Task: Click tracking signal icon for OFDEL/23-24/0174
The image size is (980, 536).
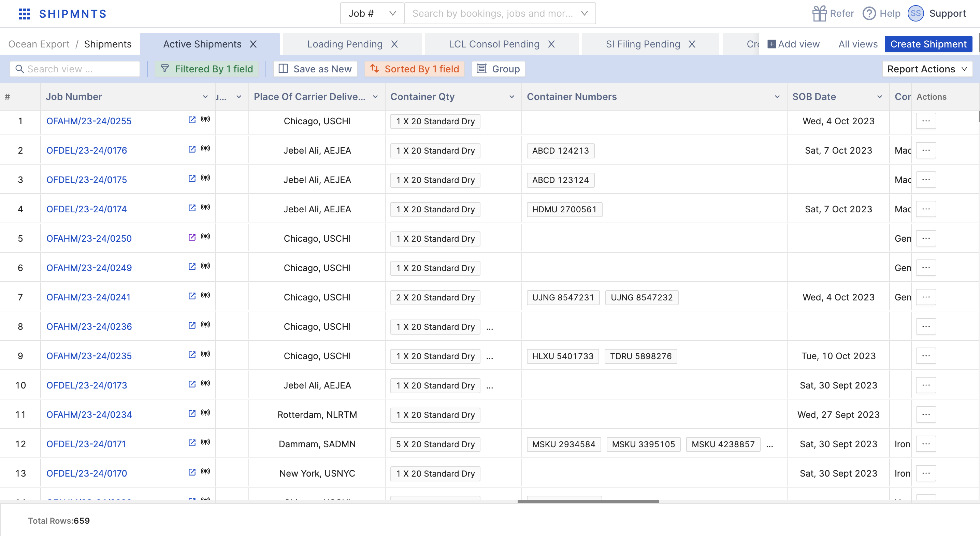Action: click(x=205, y=207)
